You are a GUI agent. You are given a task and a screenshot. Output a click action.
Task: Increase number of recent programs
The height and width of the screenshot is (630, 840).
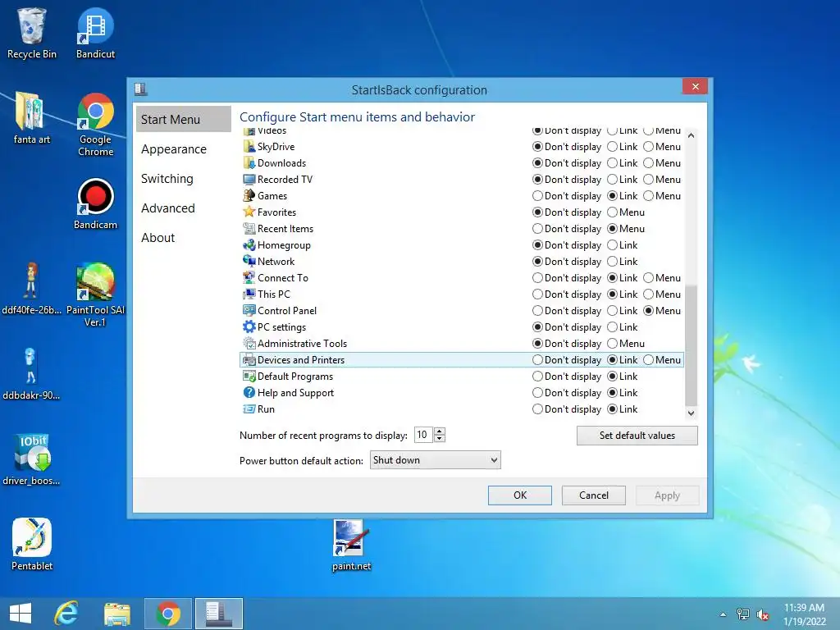click(440, 431)
